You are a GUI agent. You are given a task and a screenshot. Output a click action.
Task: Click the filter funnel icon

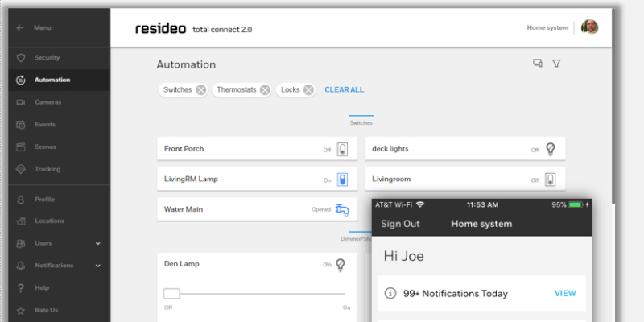555,64
